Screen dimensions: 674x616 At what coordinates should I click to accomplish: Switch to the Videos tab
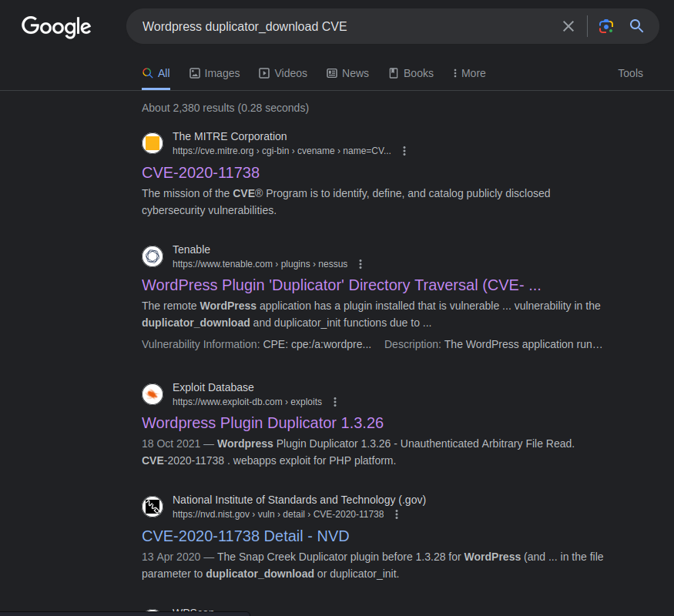click(283, 73)
